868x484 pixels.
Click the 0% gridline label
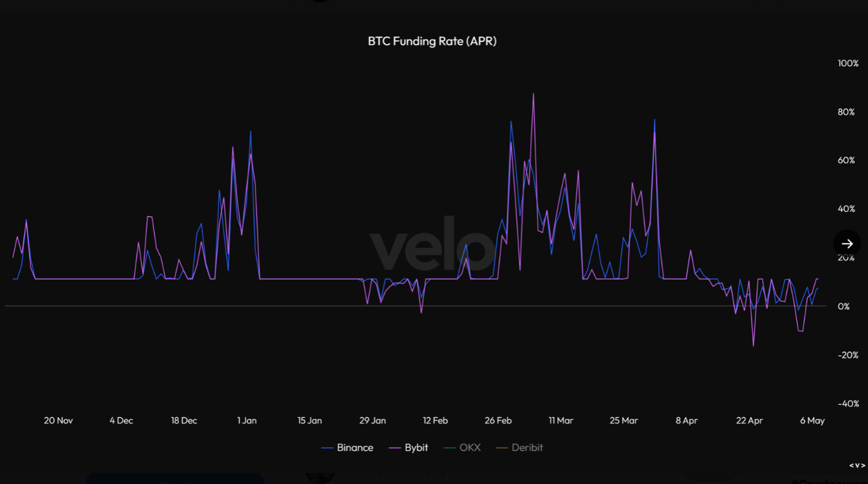pyautogui.click(x=845, y=305)
